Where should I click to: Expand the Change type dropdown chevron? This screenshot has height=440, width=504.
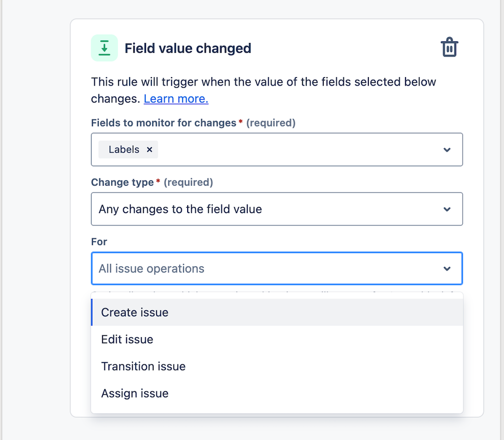coord(446,209)
